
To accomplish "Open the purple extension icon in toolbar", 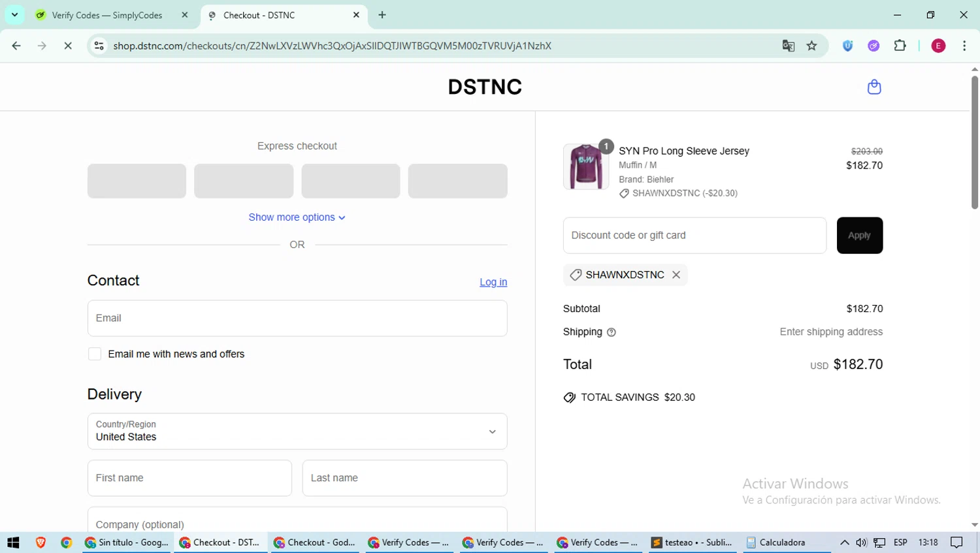I will click(x=874, y=46).
